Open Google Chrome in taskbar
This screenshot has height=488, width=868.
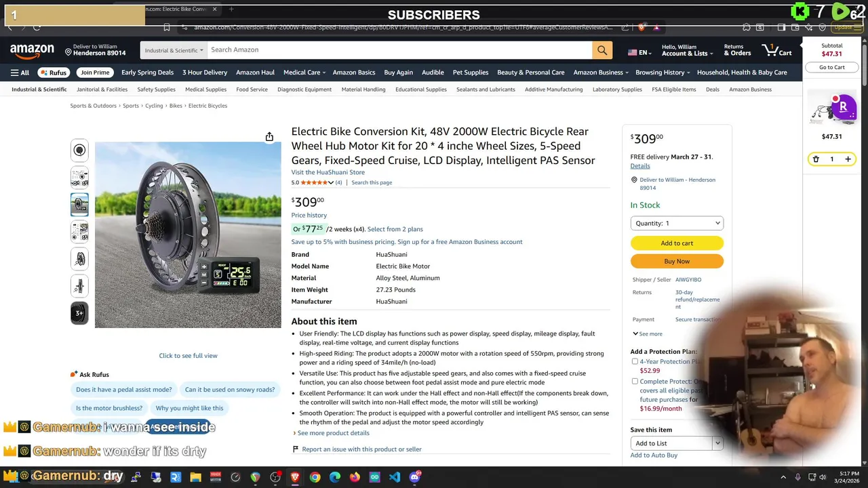315,477
